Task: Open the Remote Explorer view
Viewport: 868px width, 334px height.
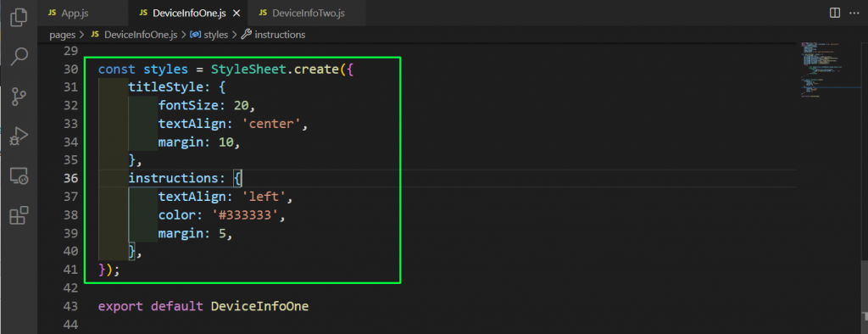Action: click(x=19, y=176)
